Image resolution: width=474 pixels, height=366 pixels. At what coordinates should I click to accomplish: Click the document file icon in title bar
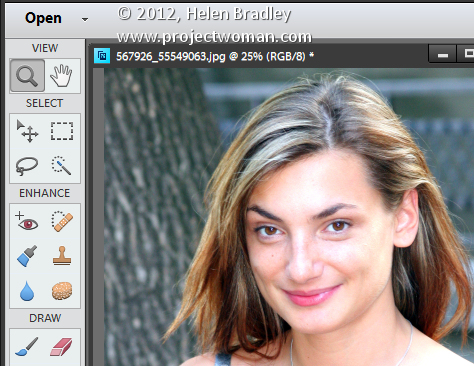(x=102, y=56)
